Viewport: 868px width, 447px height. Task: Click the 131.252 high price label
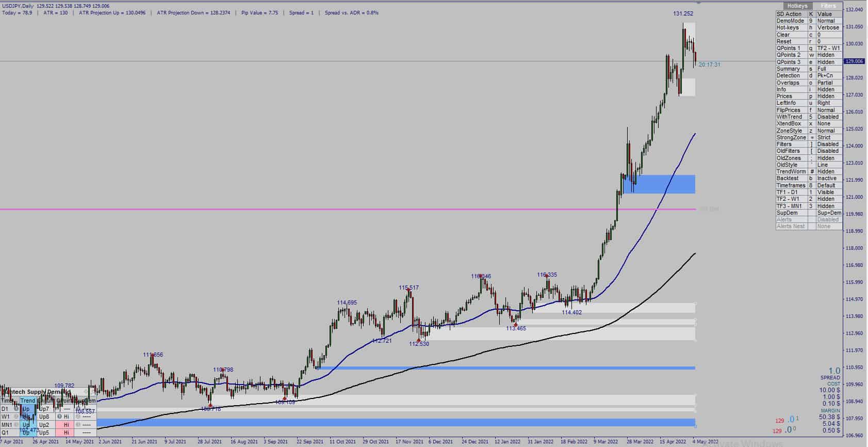(x=683, y=13)
